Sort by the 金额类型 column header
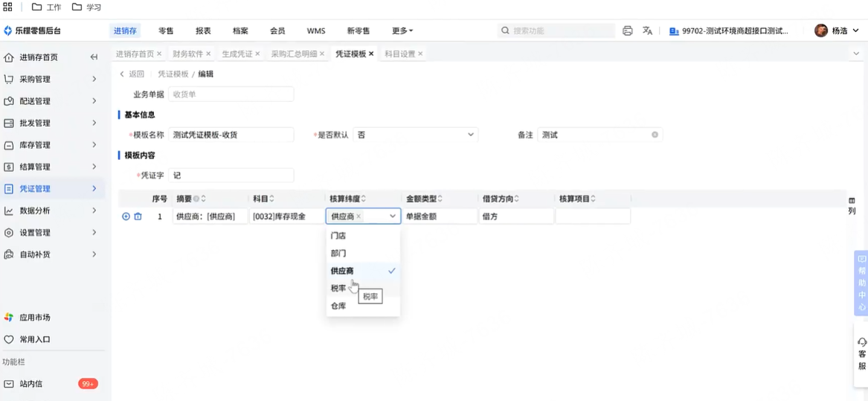Image resolution: width=868 pixels, height=401 pixels. pos(425,199)
